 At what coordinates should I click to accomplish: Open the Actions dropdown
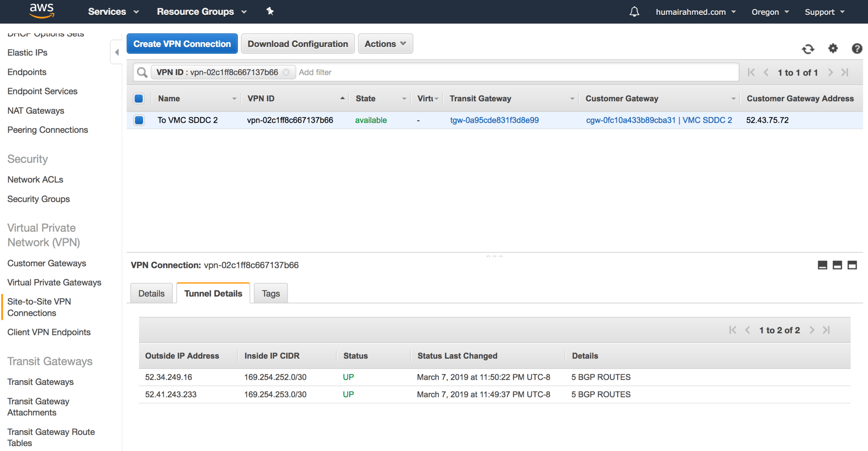(x=385, y=44)
